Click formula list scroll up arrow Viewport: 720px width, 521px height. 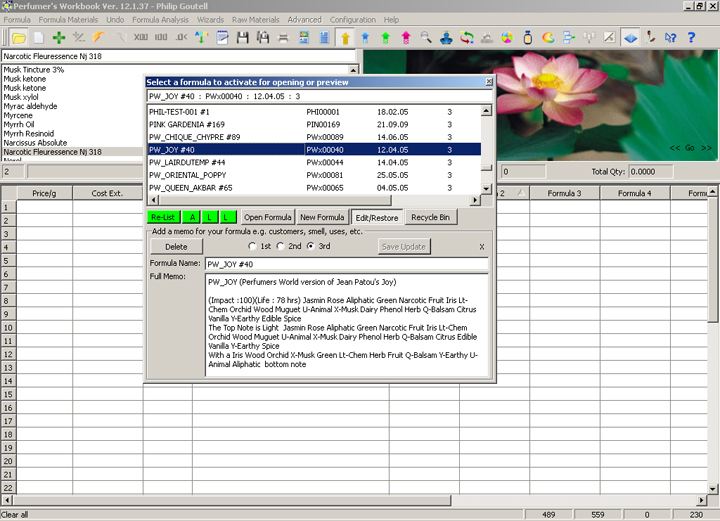pos(486,111)
